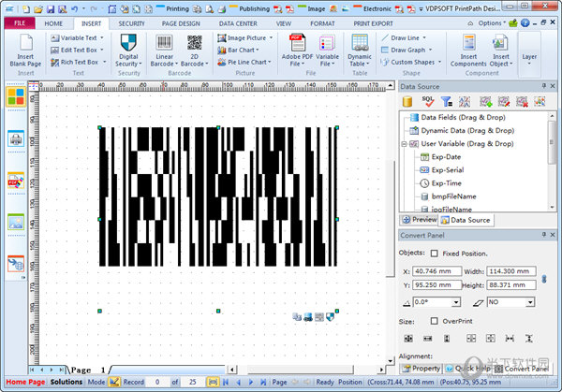Image resolution: width=562 pixels, height=392 pixels.
Task: Click the Page 1 sheet tab
Action: click(88, 370)
